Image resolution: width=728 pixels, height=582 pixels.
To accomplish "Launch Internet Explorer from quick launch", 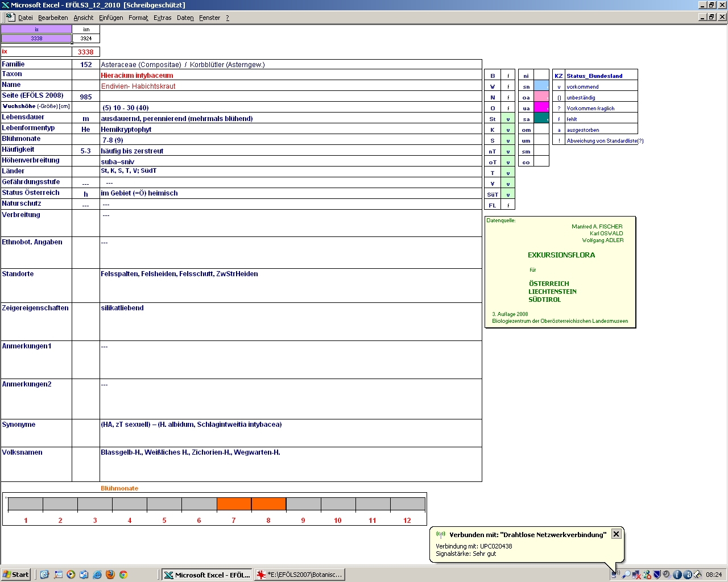I will click(x=97, y=575).
